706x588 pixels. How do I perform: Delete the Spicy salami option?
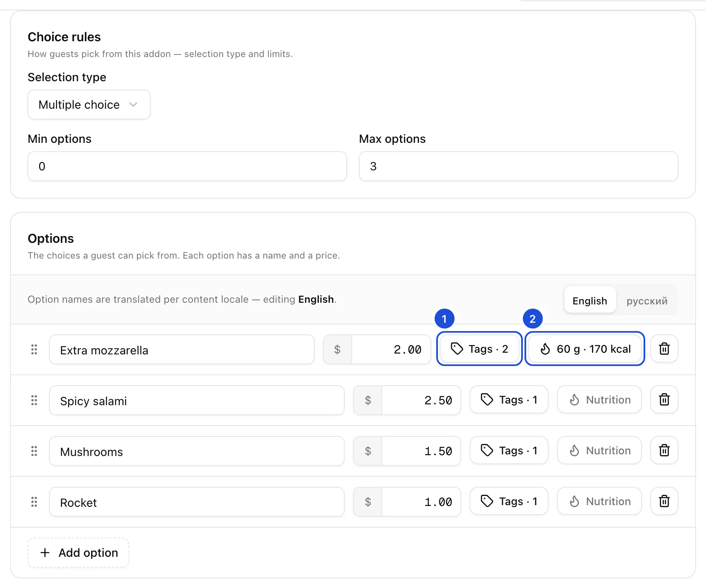click(664, 399)
